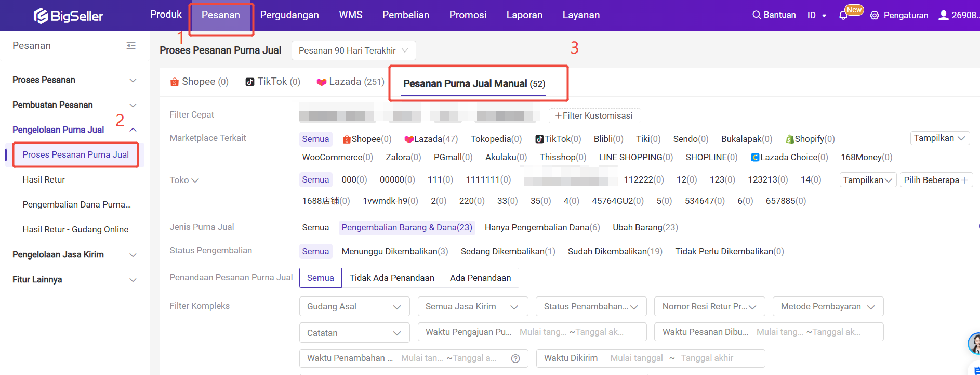Select Tidak Ada Penandaan option
980x375 pixels.
(x=391, y=278)
